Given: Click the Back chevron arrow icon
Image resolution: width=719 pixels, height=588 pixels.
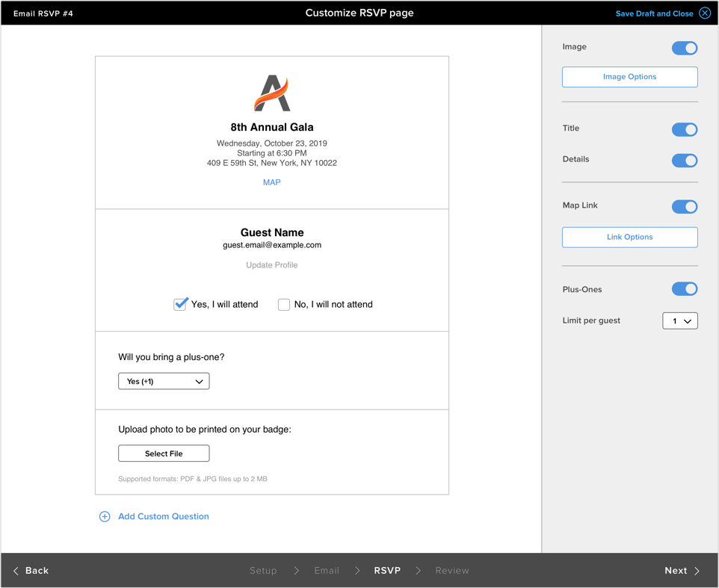Looking at the screenshot, I should click(x=16, y=571).
